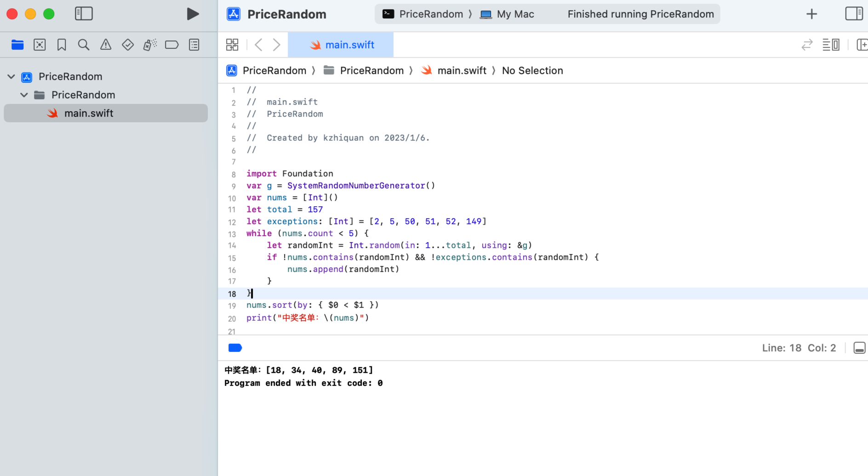Click the PriceRandom window title
Image resolution: width=868 pixels, height=476 pixels.
(287, 14)
